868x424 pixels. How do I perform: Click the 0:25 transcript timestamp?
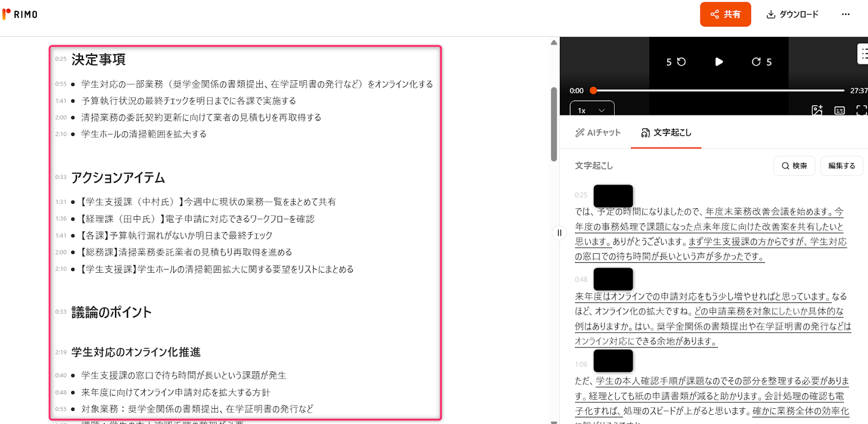(x=581, y=195)
